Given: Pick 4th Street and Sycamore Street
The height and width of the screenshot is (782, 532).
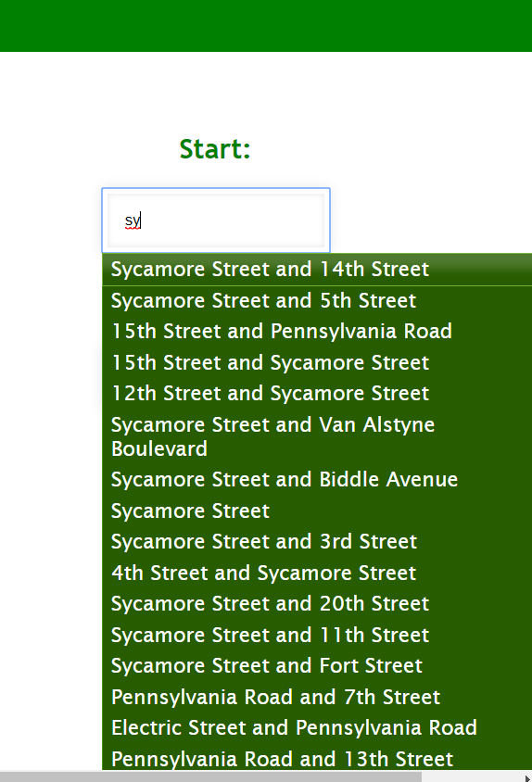Looking at the screenshot, I should pyautogui.click(x=317, y=573).
